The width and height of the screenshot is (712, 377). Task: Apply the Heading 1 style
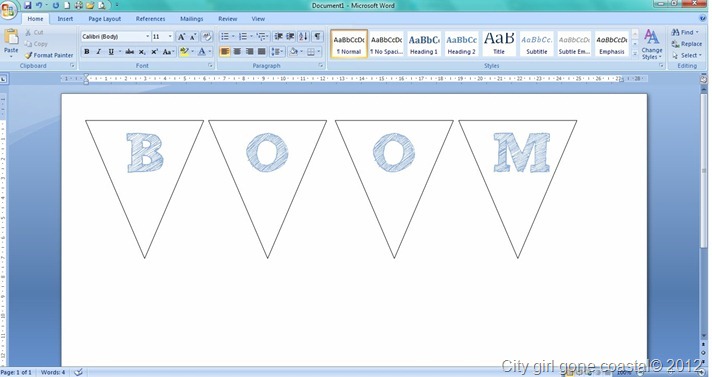(x=424, y=45)
